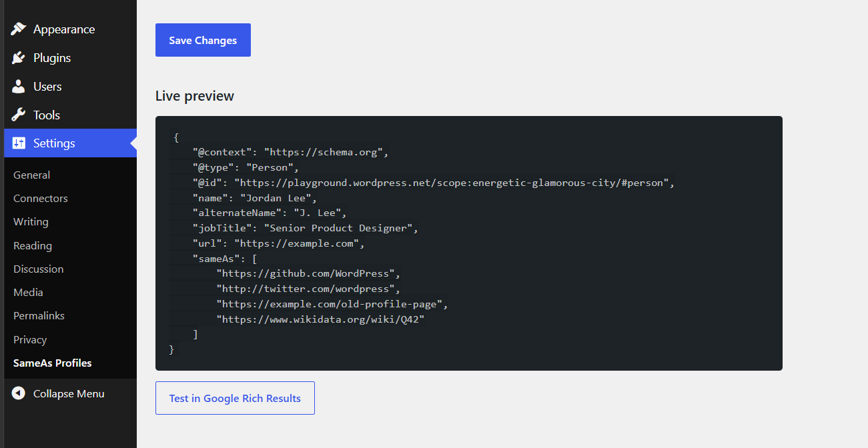This screenshot has height=448, width=868.
Task: Click the "@id" playground URL line
Action: (x=434, y=183)
